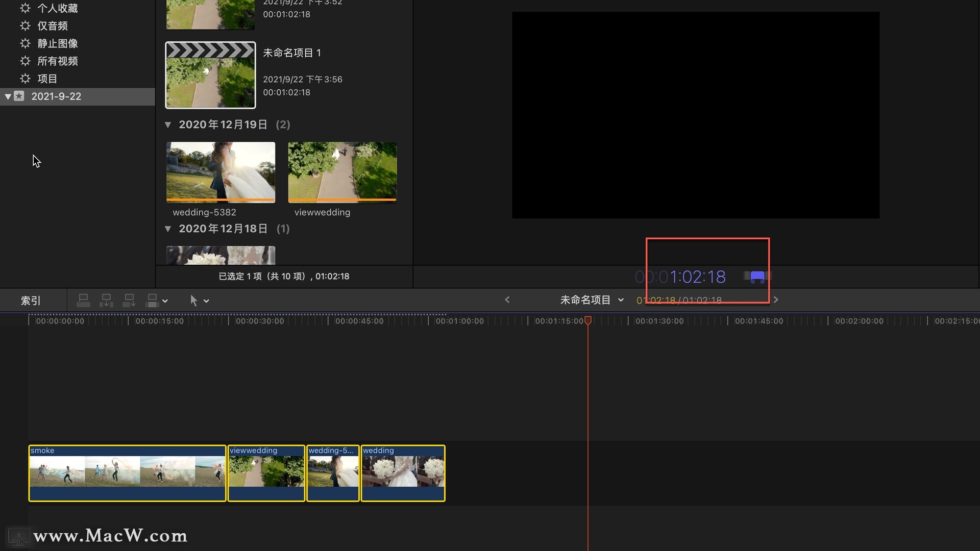
Task: Select the flower bouquet clip under 2020年12月18日
Action: tap(220, 255)
